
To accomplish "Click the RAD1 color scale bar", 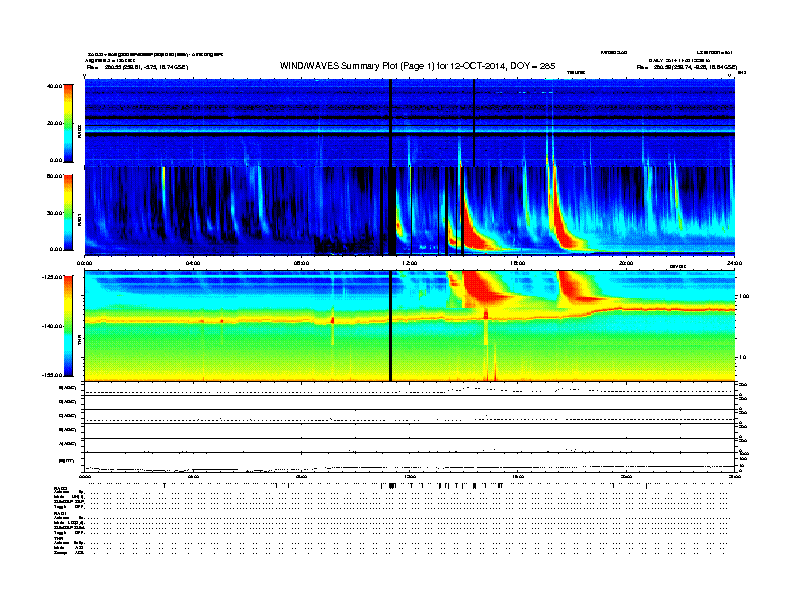I will (68, 213).
